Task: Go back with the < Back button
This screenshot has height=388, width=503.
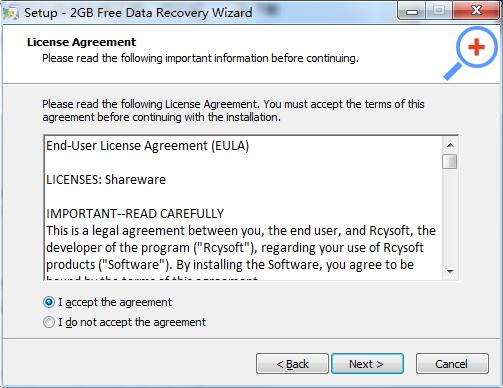Action: pos(292,364)
